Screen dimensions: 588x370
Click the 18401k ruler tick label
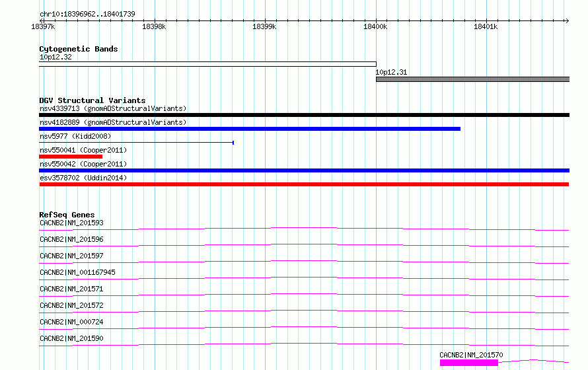486,26
